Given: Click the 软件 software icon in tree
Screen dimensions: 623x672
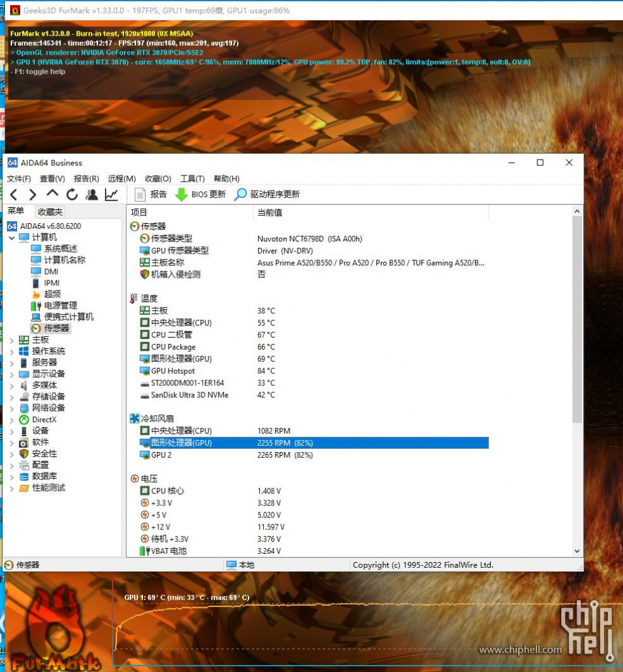Looking at the screenshot, I should tap(24, 442).
